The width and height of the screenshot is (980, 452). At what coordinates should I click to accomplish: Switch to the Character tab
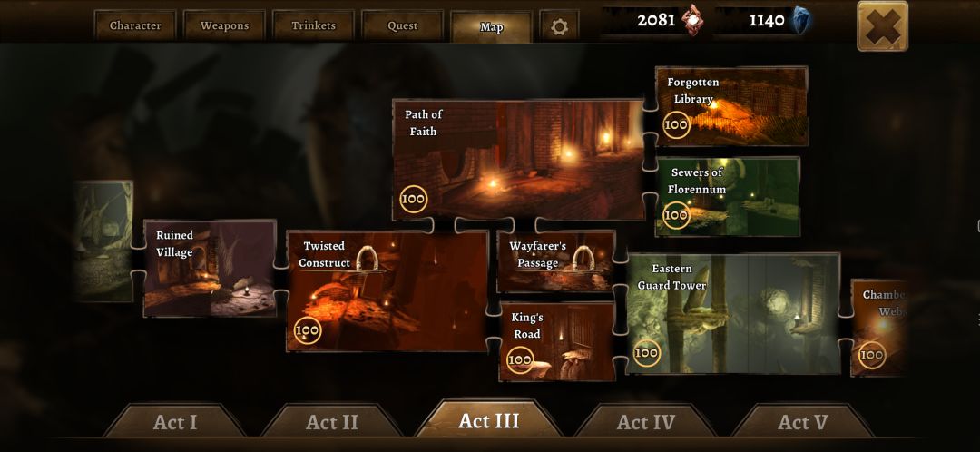135,25
